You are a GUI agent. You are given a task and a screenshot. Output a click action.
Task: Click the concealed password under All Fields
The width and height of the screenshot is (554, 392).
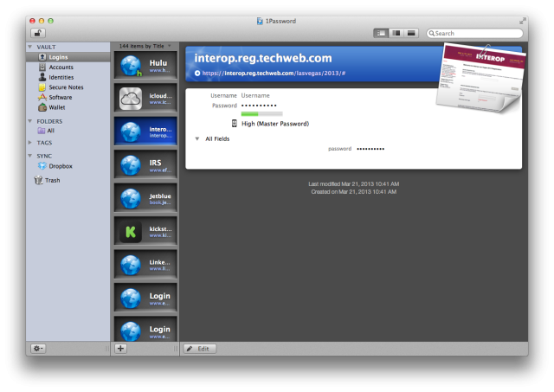click(370, 149)
